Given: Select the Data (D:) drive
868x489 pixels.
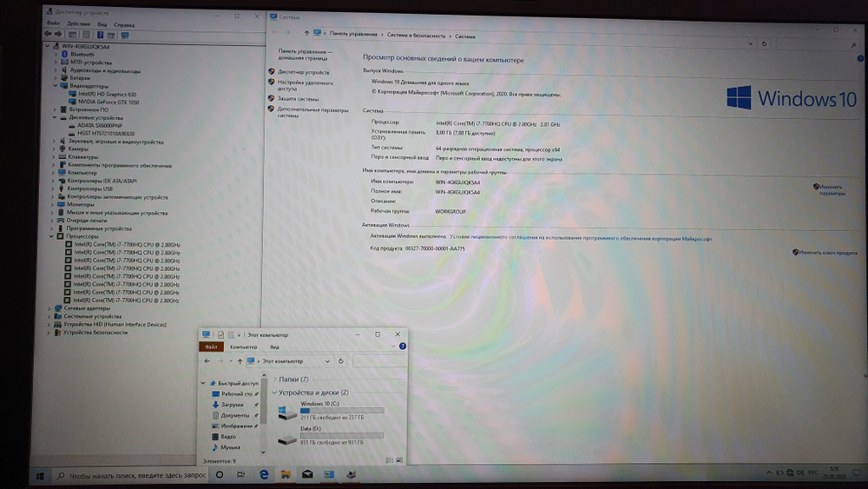Looking at the screenshot, I should [331, 435].
